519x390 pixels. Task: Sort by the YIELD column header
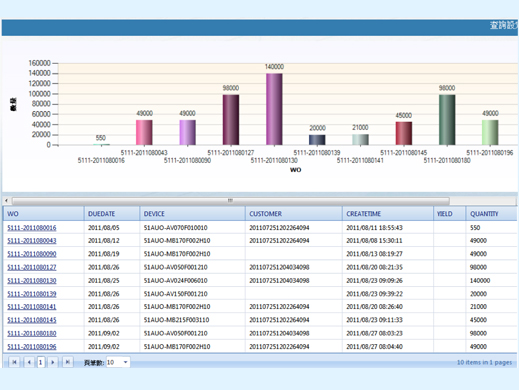449,214
